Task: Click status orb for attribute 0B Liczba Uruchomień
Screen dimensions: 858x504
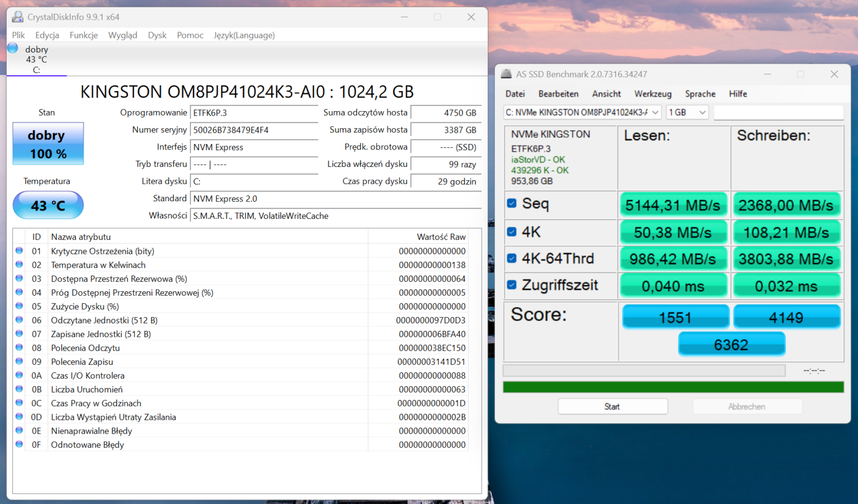Action: 19,389
